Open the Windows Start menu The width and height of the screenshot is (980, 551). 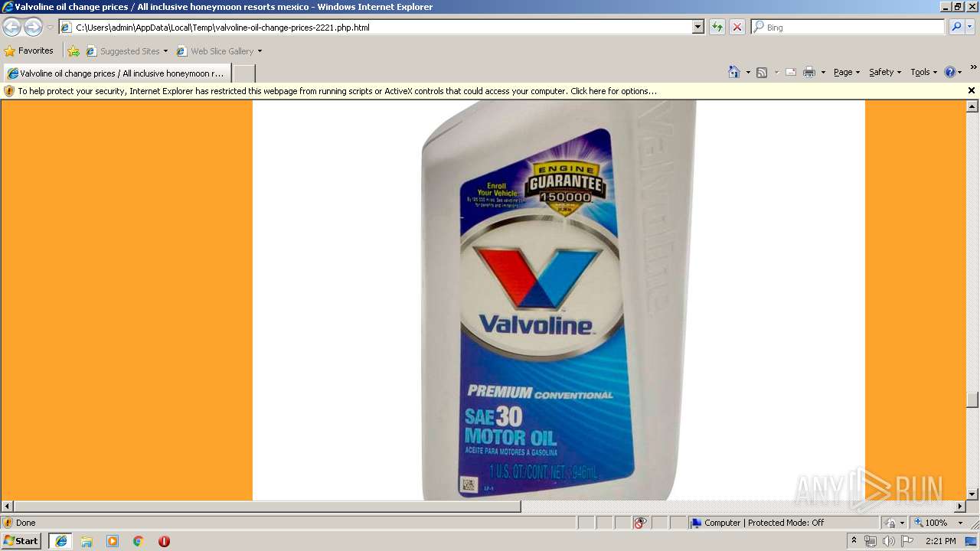(21, 541)
